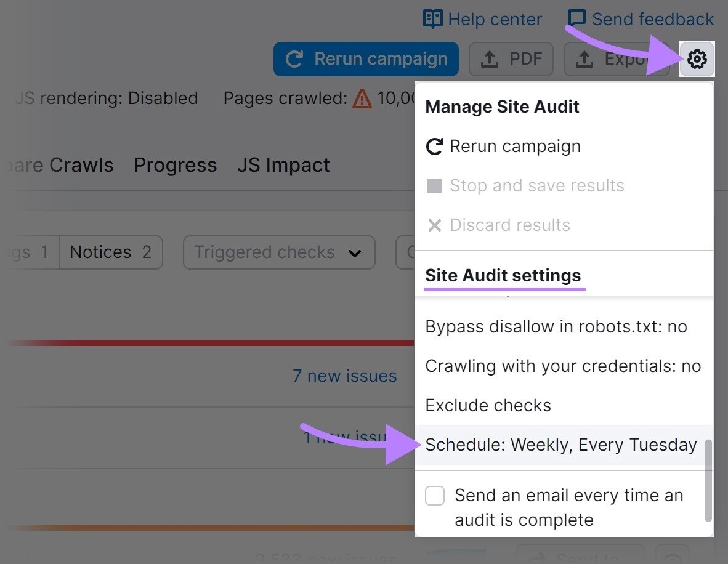Click the Rerun campaign button

[x=366, y=59]
